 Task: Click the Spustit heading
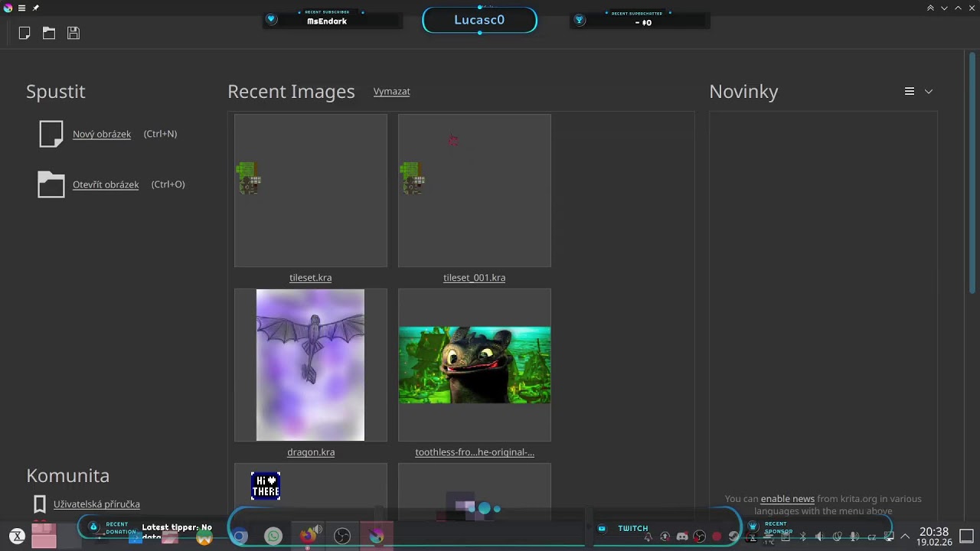(x=56, y=92)
